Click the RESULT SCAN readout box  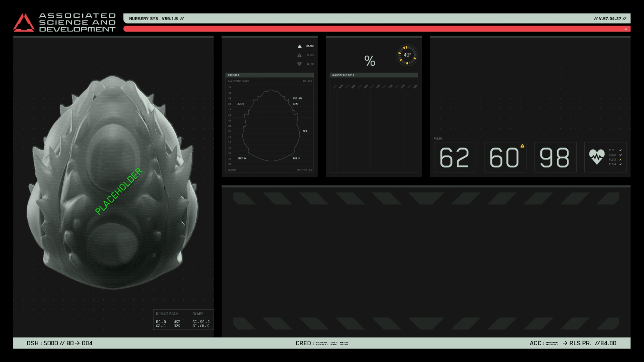point(183,320)
